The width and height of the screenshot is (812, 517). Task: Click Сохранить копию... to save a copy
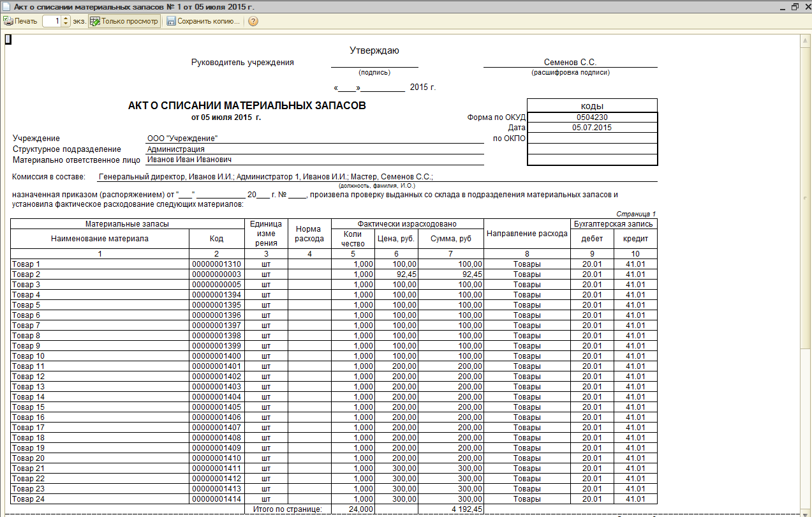(203, 21)
